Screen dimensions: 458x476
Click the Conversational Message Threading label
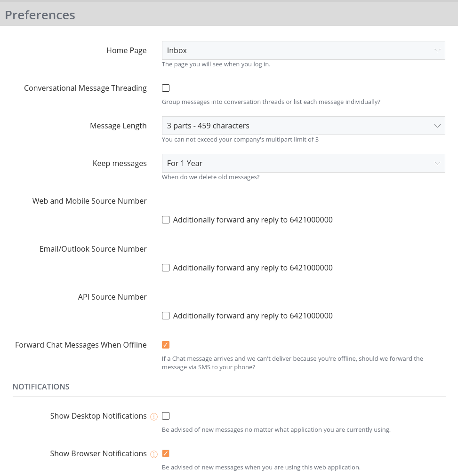[85, 88]
